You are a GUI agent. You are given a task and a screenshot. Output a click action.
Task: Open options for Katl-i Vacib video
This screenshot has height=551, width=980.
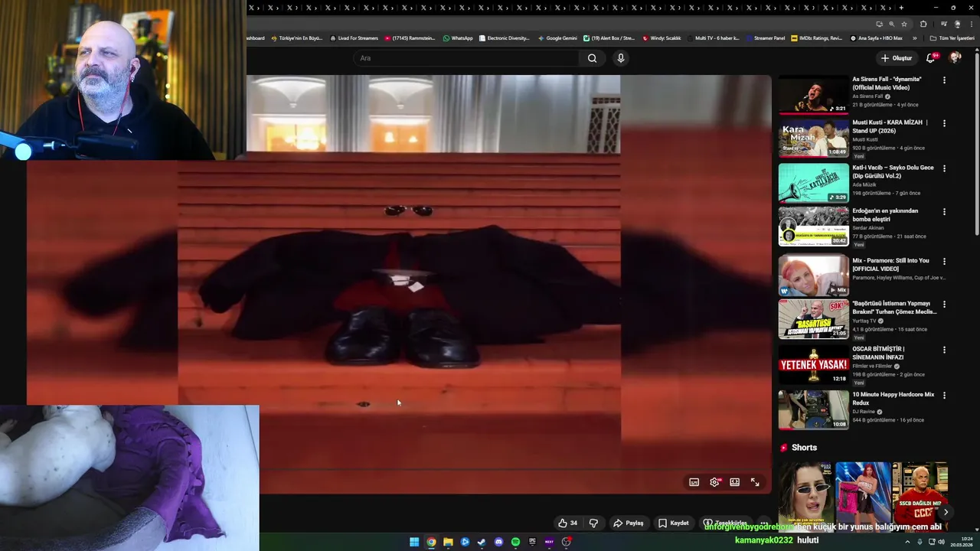(x=944, y=168)
